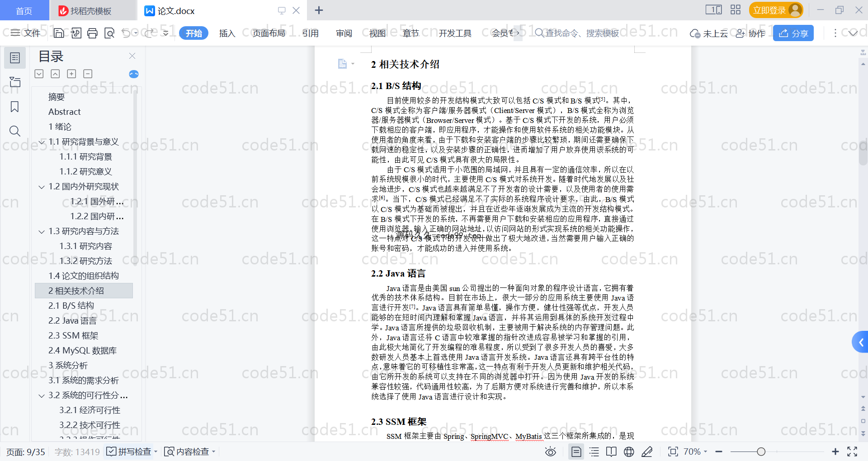868x461 pixels.
Task: Collapse the 1.2 国内外研究现状 outline node
Action: tap(42, 187)
